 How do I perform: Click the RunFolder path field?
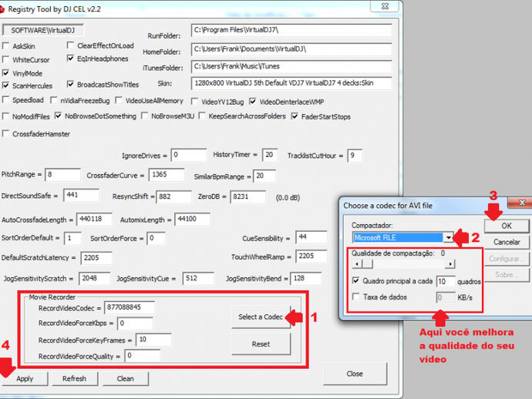pos(291,30)
